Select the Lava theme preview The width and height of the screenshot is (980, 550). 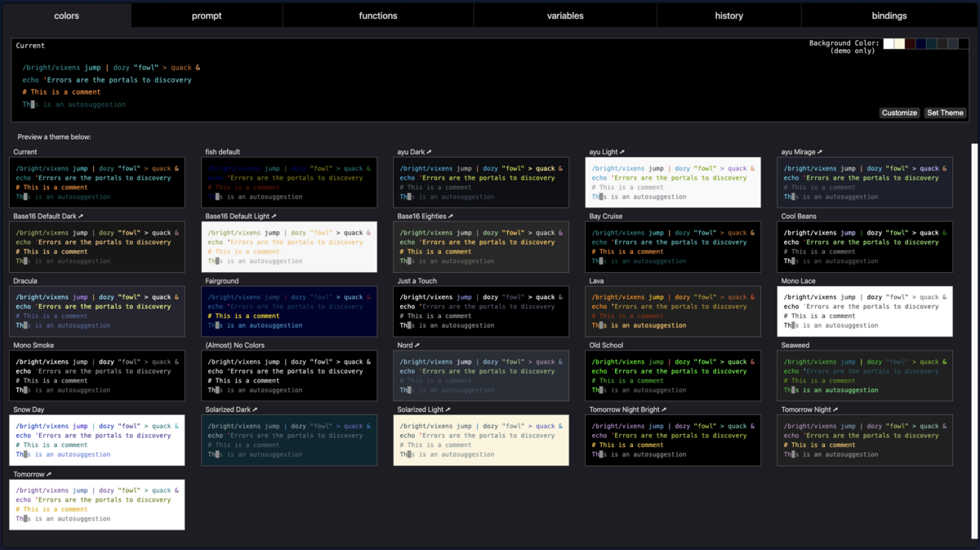coord(673,311)
